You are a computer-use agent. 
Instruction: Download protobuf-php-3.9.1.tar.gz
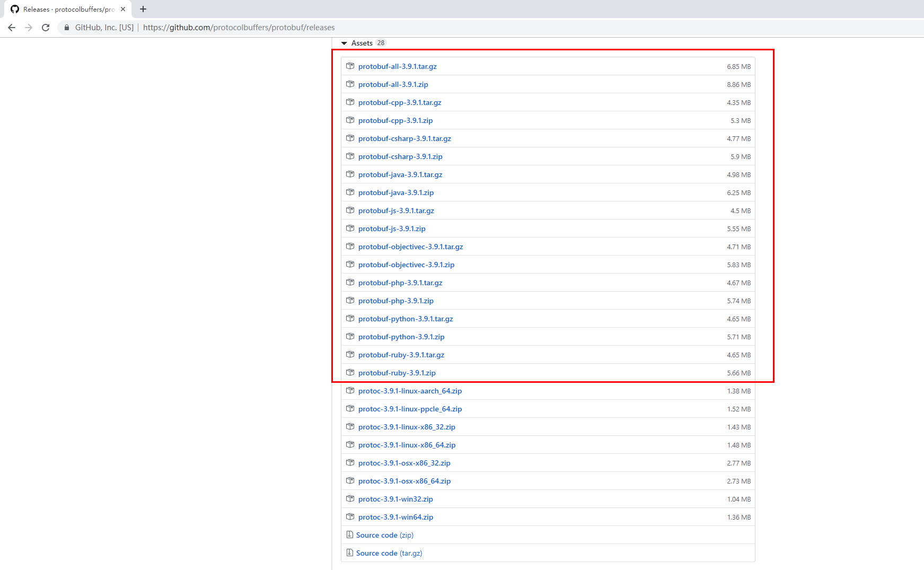click(400, 283)
